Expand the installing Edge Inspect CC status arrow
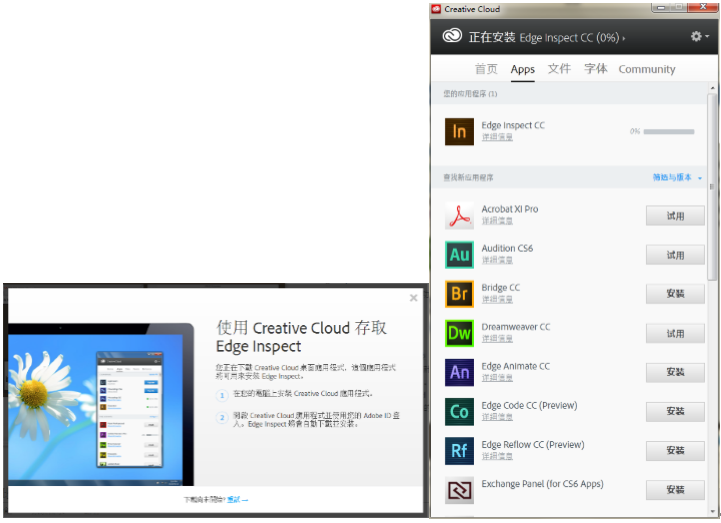Viewport: 721px width, 523px height. pos(624,38)
